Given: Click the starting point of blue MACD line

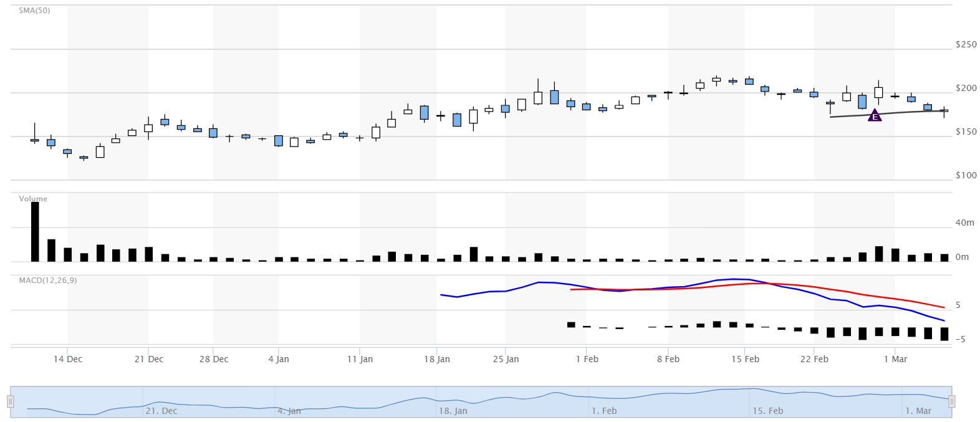Looking at the screenshot, I should [441, 295].
